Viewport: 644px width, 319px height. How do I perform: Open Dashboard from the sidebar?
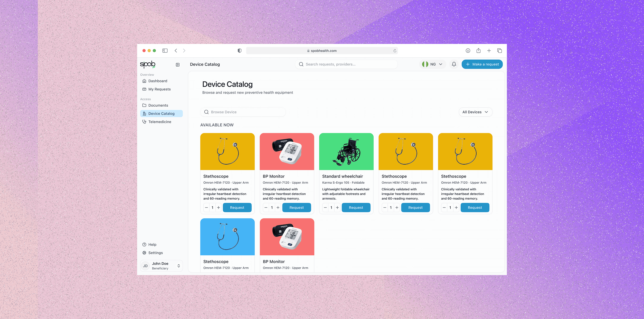click(x=161, y=81)
